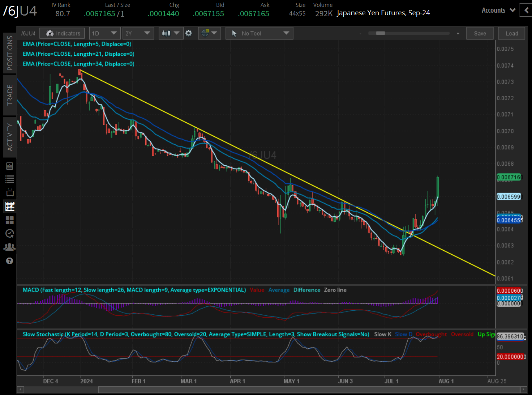Open the four-square grid layout icon
This screenshot has width=532, height=395.
10,220
